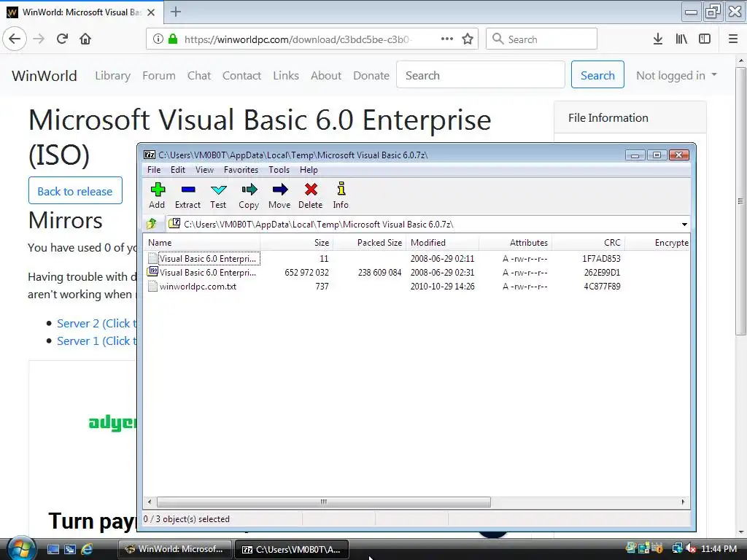Open the Contact nav link
Image resolution: width=747 pixels, height=560 pixels.
(x=241, y=75)
